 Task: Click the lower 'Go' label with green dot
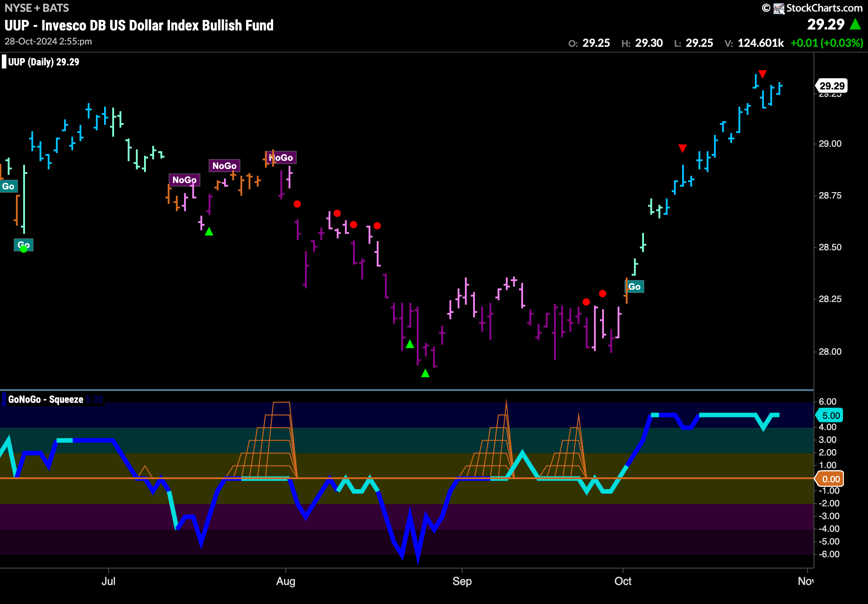[x=24, y=245]
